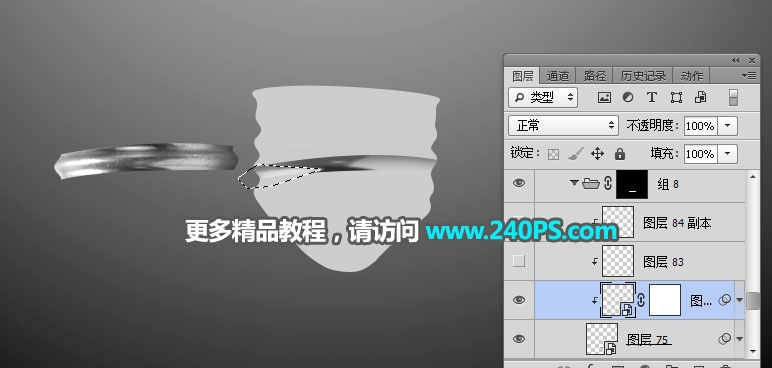Open the Layers panel flyout menu
Screen dimensions: 772x368
[748, 75]
